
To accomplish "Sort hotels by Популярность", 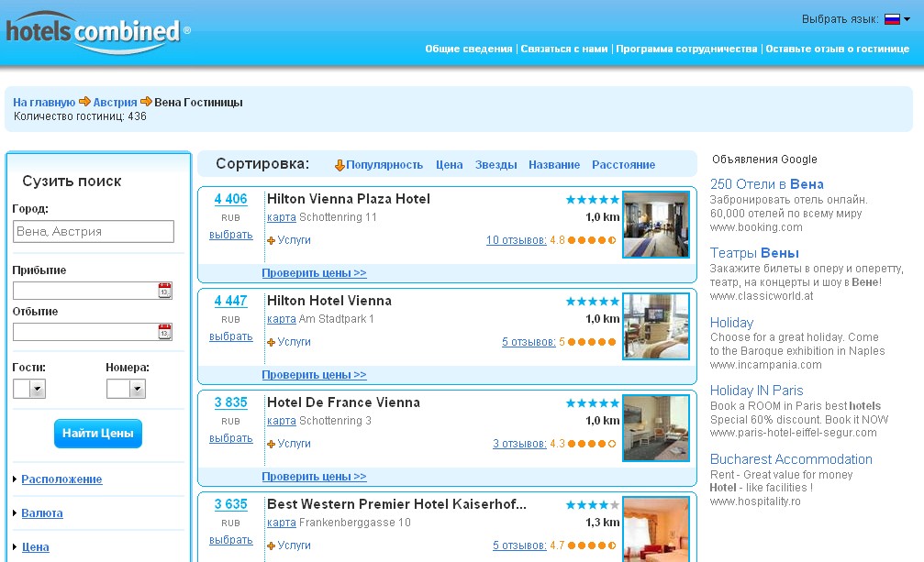I will pyautogui.click(x=384, y=165).
